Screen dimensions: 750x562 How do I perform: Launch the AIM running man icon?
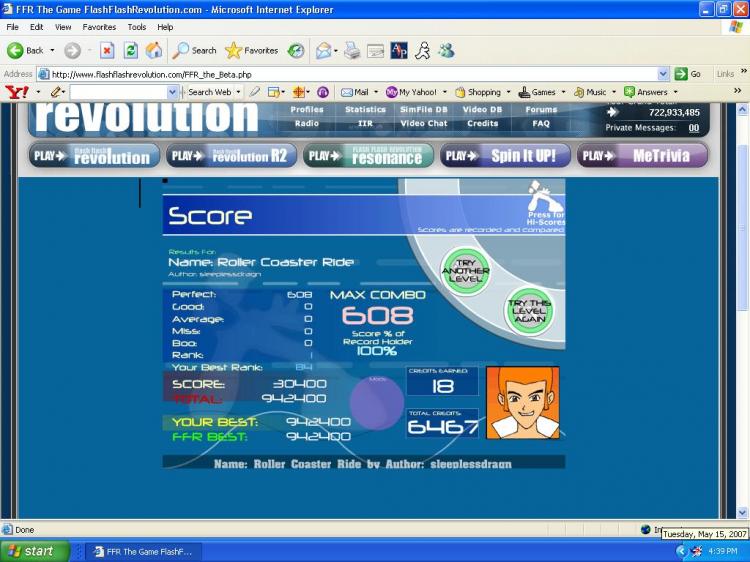422,50
